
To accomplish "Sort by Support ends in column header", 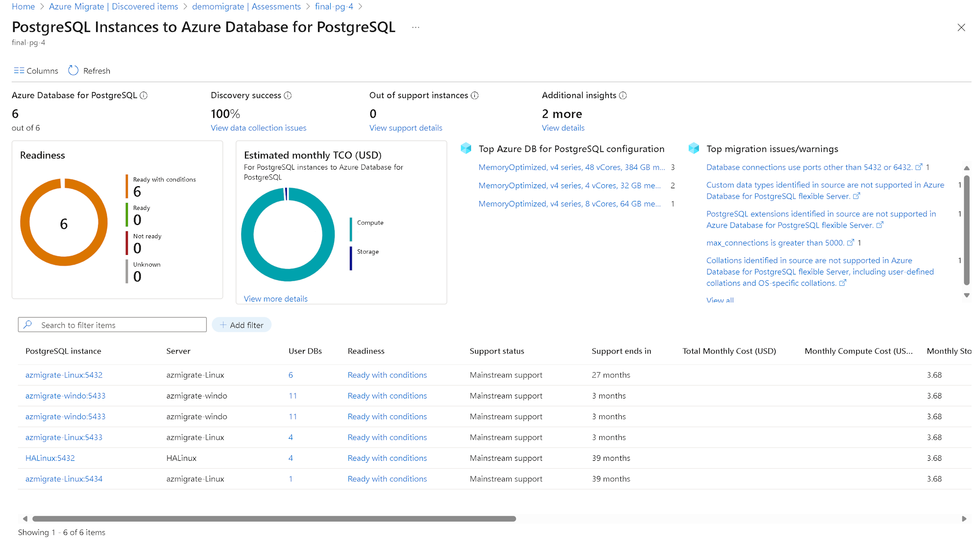I will coord(621,351).
